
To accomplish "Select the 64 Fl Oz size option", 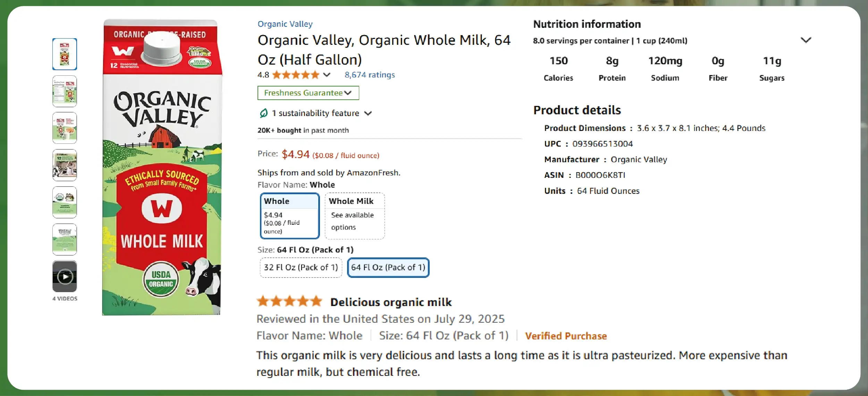I will [388, 267].
